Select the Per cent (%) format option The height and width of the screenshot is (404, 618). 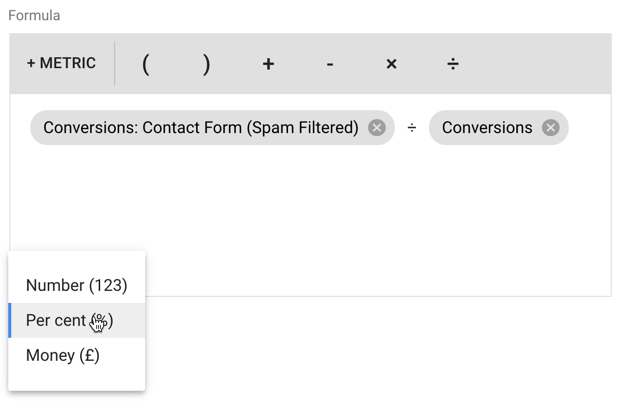(x=70, y=320)
